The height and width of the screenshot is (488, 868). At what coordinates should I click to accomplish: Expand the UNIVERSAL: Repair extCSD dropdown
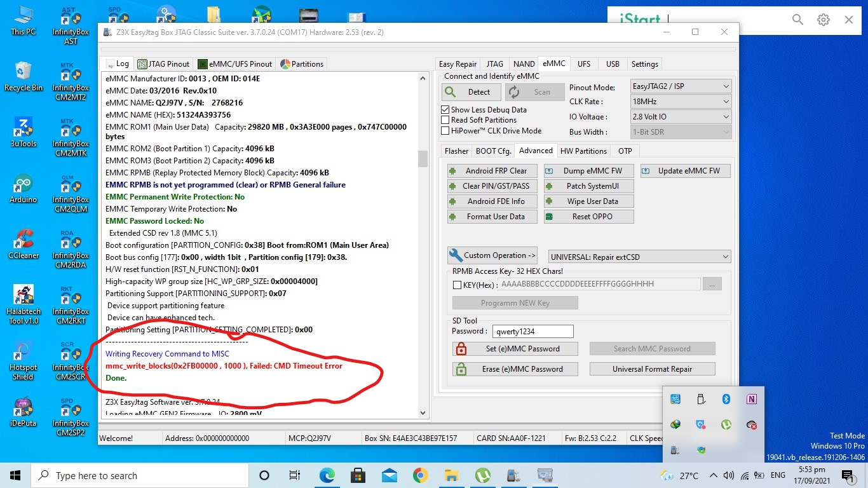tap(639, 257)
